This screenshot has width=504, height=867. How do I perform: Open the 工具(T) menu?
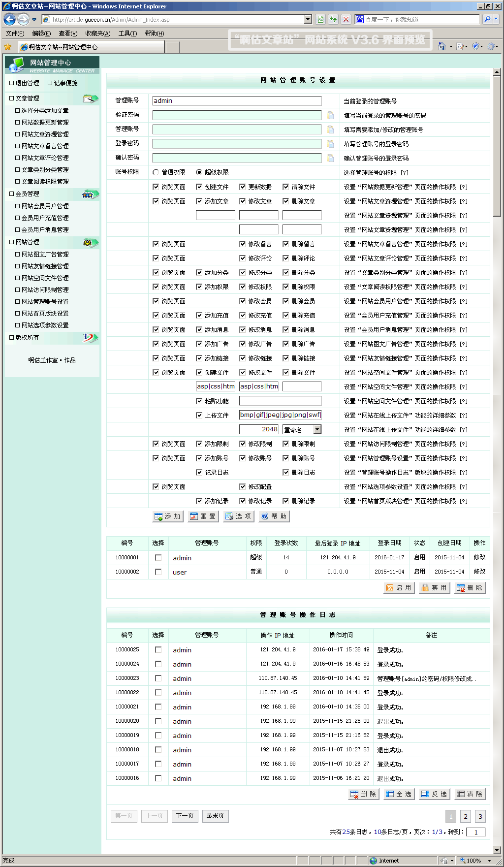click(127, 33)
